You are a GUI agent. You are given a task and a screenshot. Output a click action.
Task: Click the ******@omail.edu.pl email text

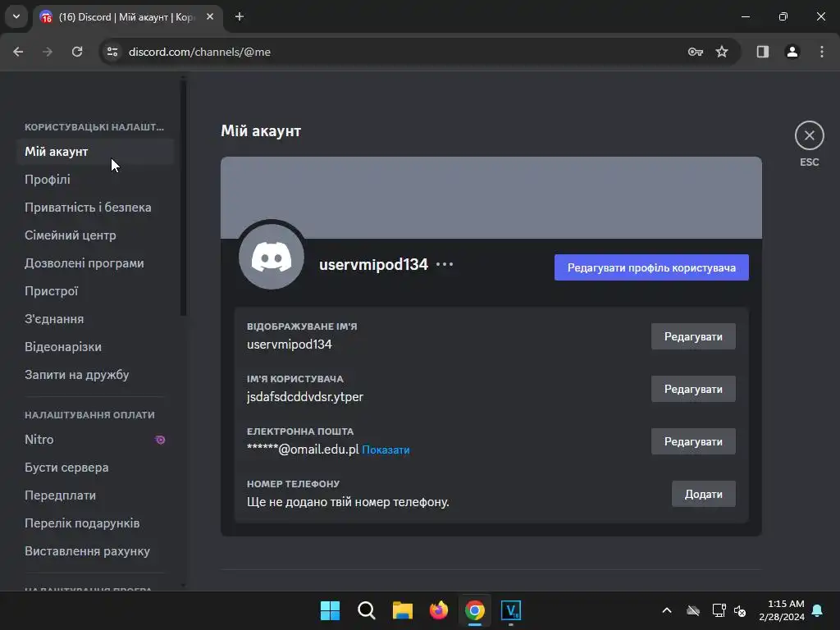pyautogui.click(x=303, y=450)
